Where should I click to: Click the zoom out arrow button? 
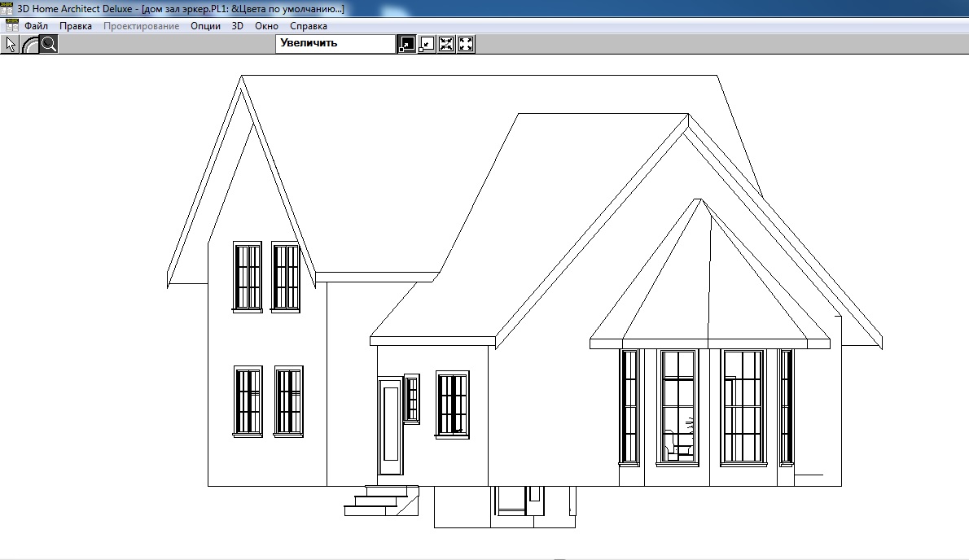(427, 44)
